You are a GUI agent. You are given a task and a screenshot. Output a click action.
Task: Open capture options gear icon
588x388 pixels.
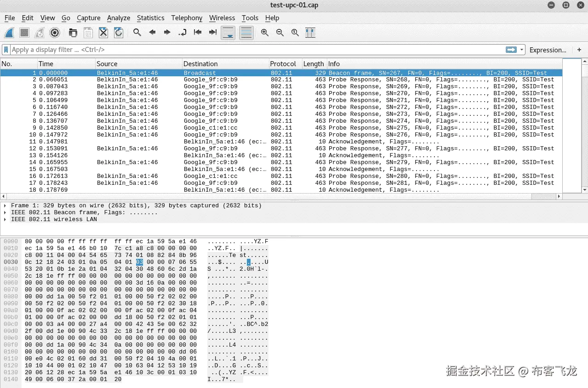(x=55, y=33)
